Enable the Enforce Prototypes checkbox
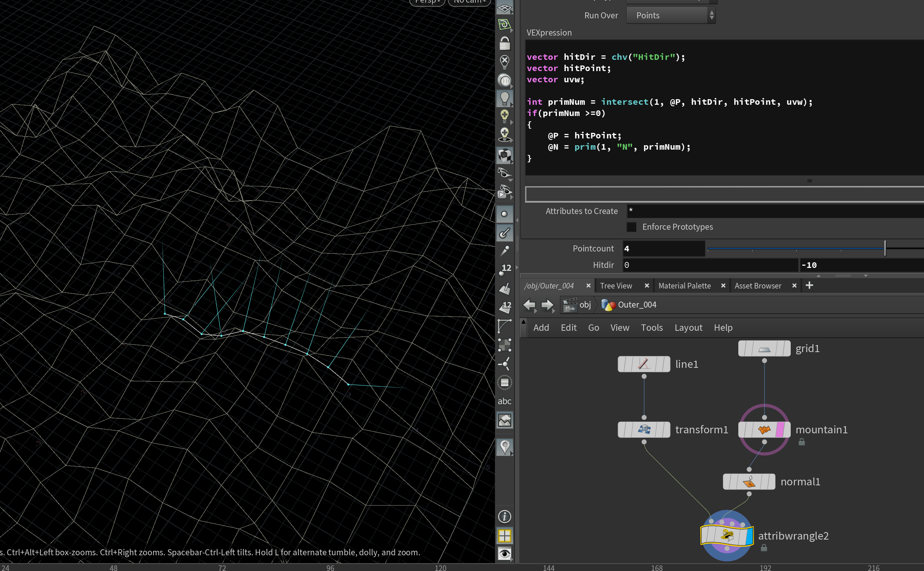Image resolution: width=924 pixels, height=571 pixels. click(x=632, y=227)
